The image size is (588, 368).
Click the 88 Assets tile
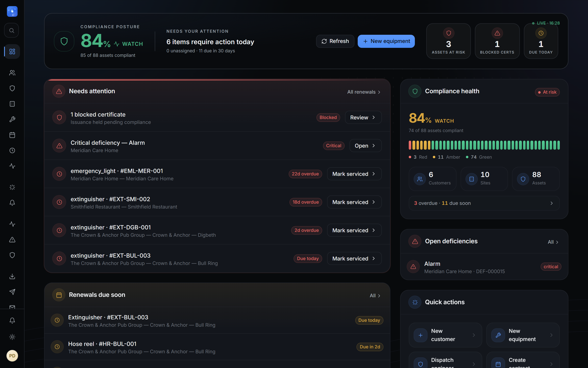tap(536, 179)
